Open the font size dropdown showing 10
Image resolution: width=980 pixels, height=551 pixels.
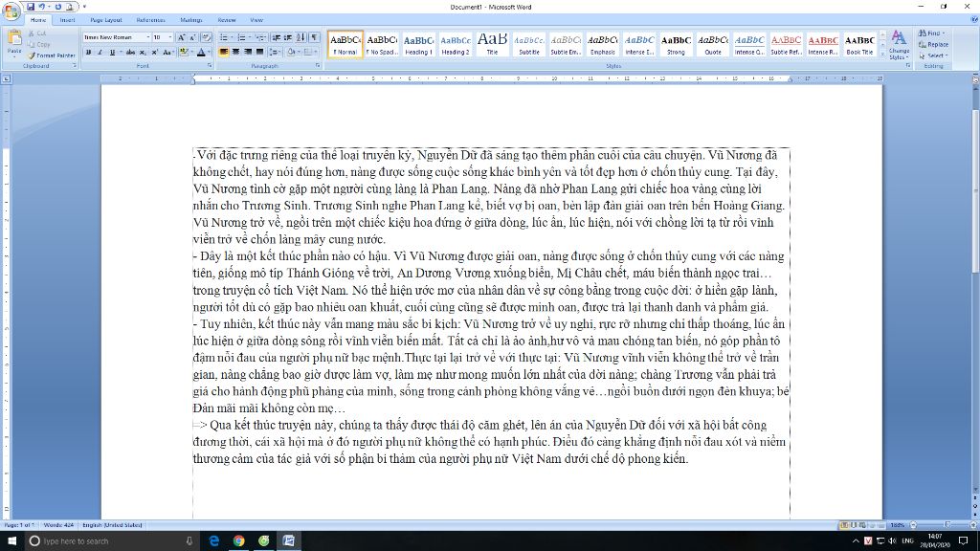click(170, 37)
